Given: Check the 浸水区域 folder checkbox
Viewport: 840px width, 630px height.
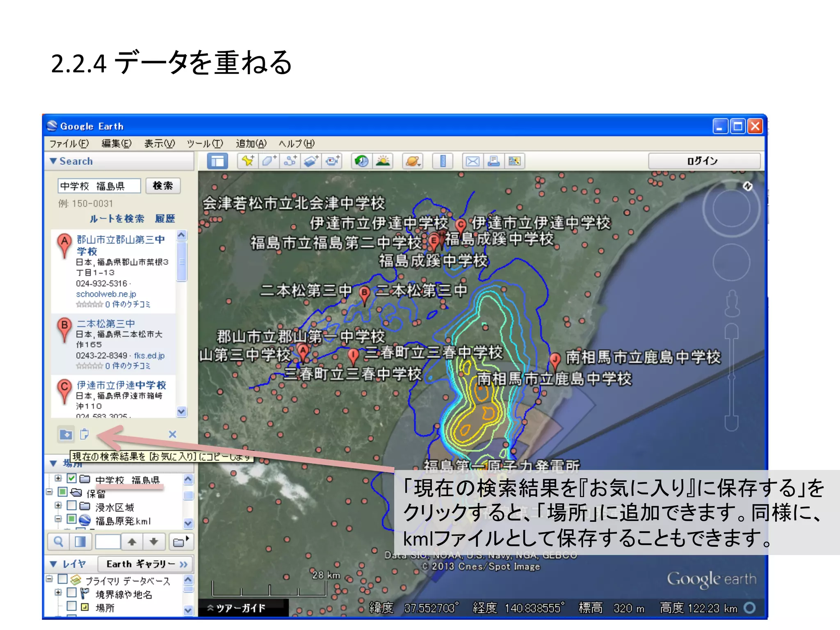Looking at the screenshot, I should [71, 505].
